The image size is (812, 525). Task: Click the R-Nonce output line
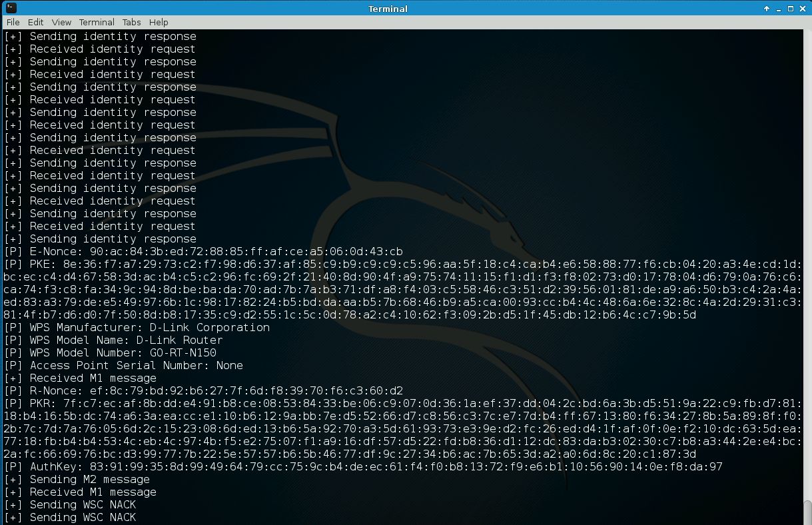(x=203, y=390)
